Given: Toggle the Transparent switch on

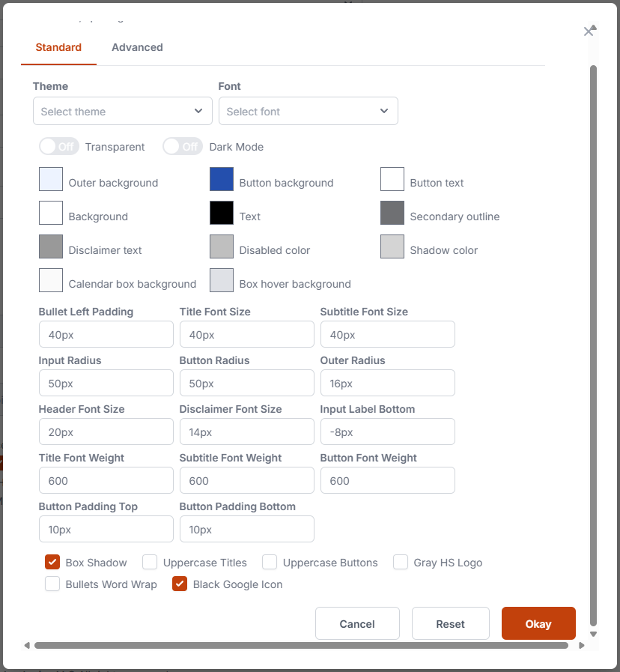Looking at the screenshot, I should pyautogui.click(x=58, y=146).
